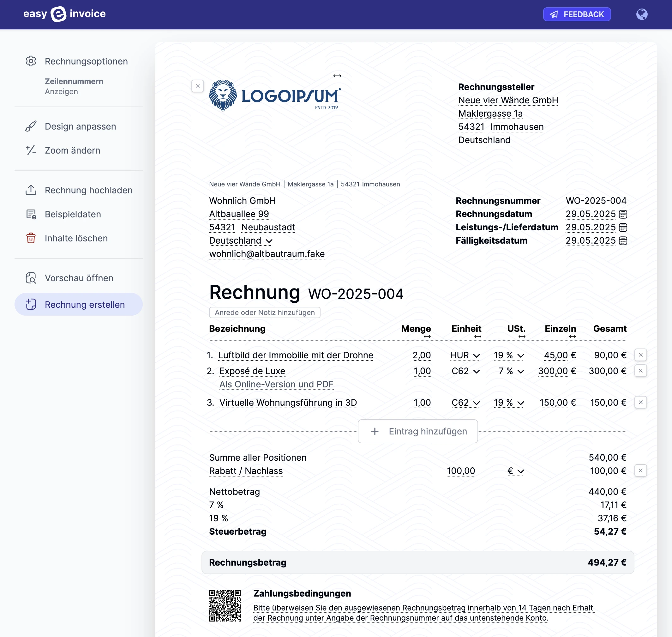Open unit dropdown for Virtuelle Wohnungsführung row

pyautogui.click(x=465, y=402)
